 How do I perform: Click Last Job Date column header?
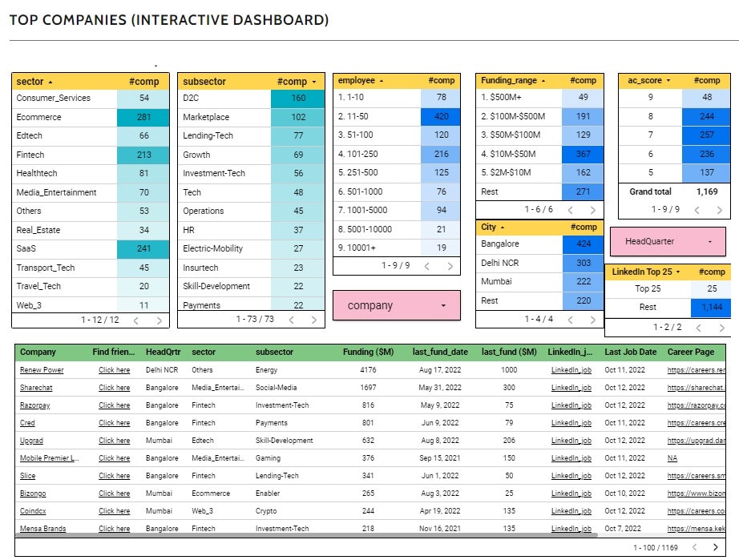[x=631, y=352]
